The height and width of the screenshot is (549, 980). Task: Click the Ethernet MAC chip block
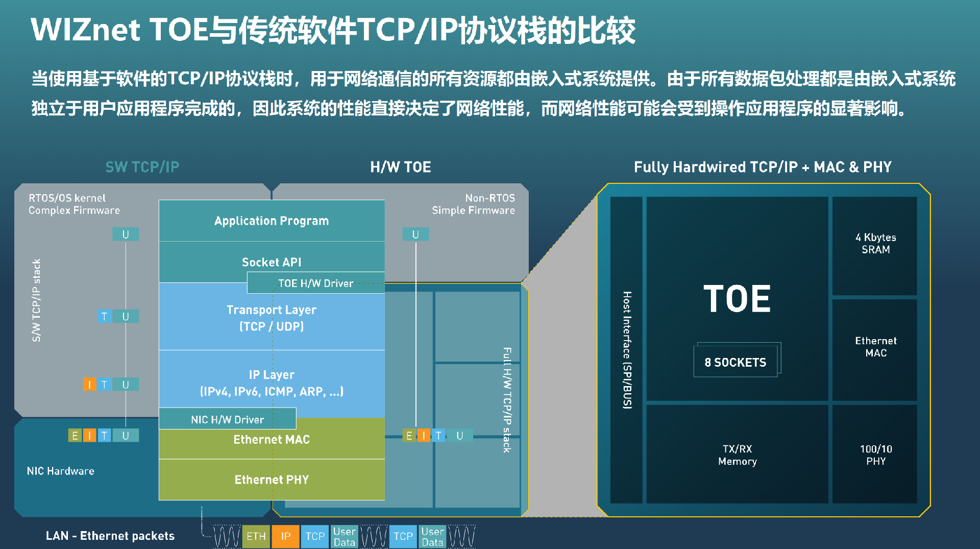point(875,350)
